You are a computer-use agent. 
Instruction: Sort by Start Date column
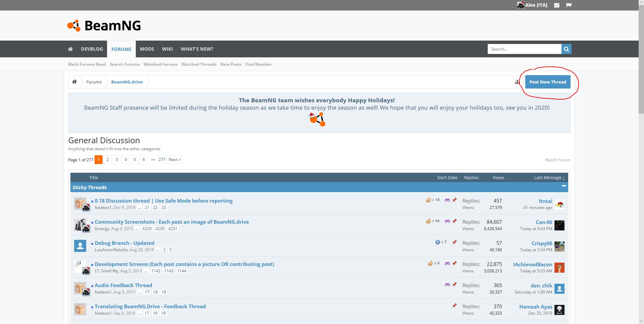pyautogui.click(x=447, y=178)
